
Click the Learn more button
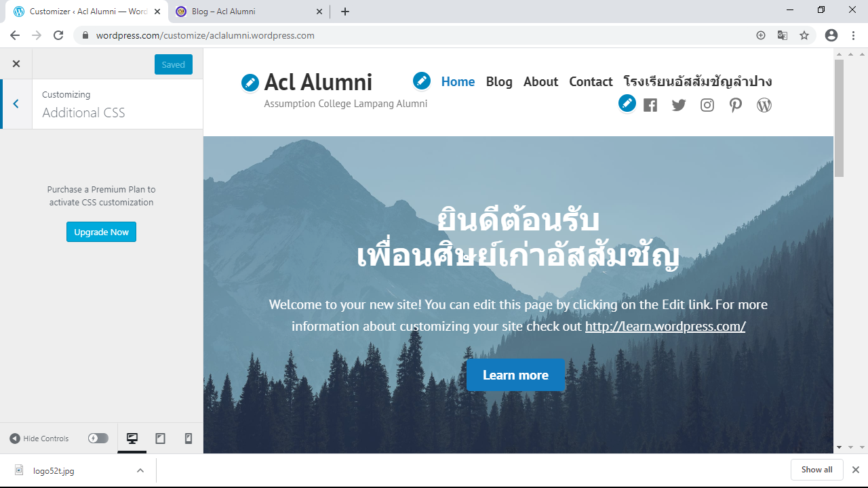tap(515, 375)
